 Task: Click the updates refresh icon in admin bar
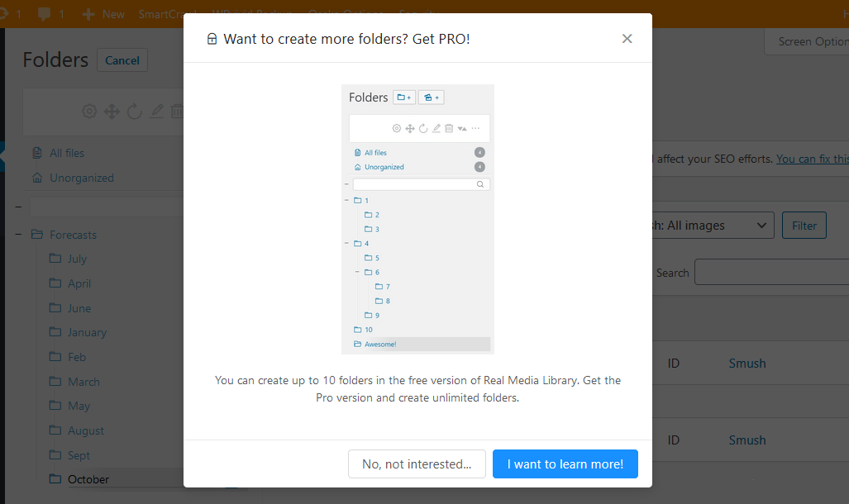(4, 14)
